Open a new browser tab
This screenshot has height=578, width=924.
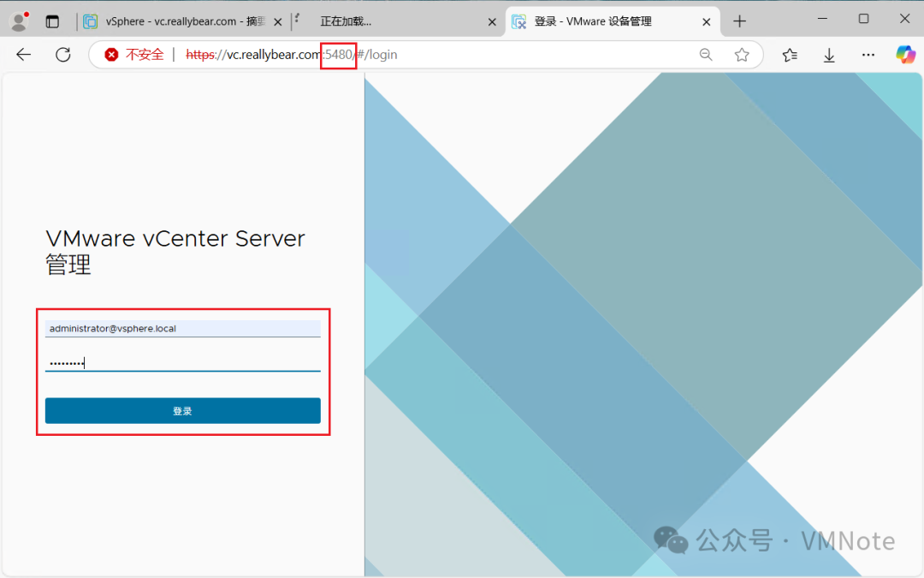click(739, 21)
